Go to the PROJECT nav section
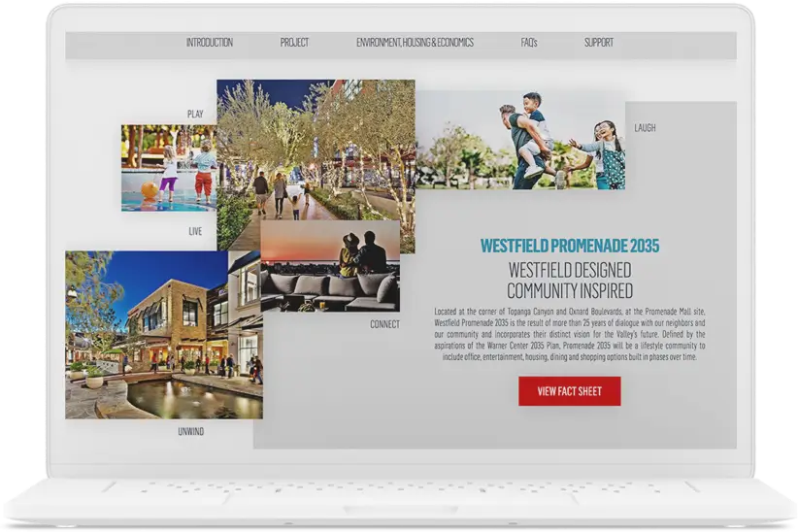 coord(294,43)
